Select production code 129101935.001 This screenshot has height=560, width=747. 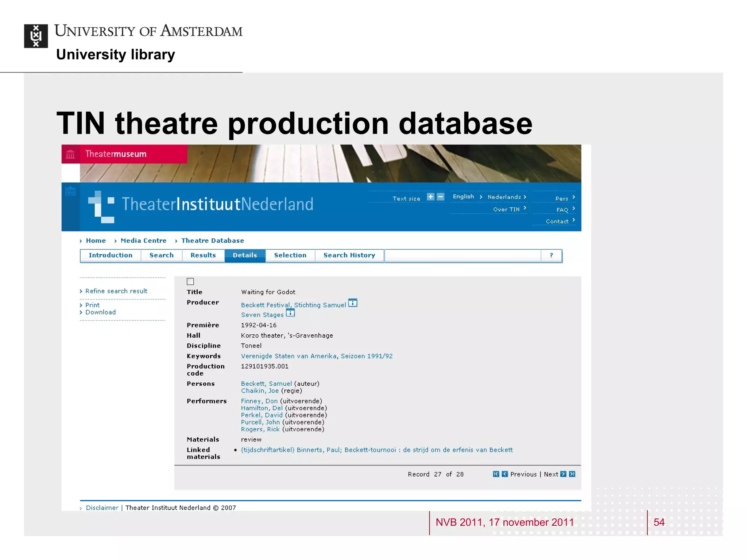point(265,366)
